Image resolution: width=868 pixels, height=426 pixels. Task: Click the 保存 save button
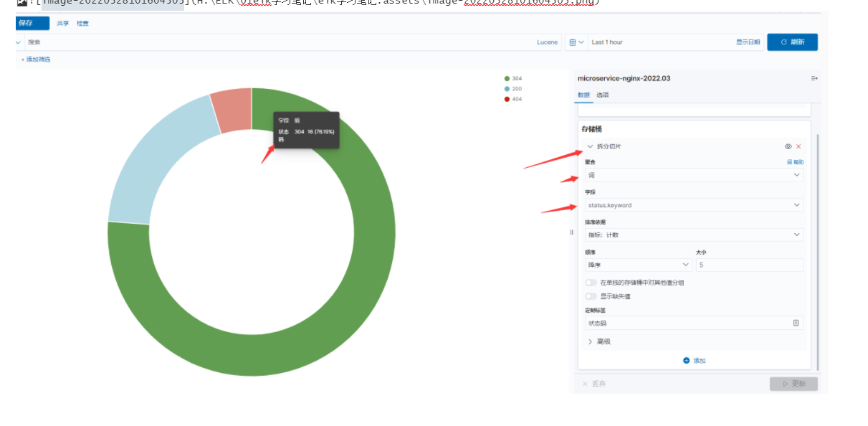coord(32,23)
